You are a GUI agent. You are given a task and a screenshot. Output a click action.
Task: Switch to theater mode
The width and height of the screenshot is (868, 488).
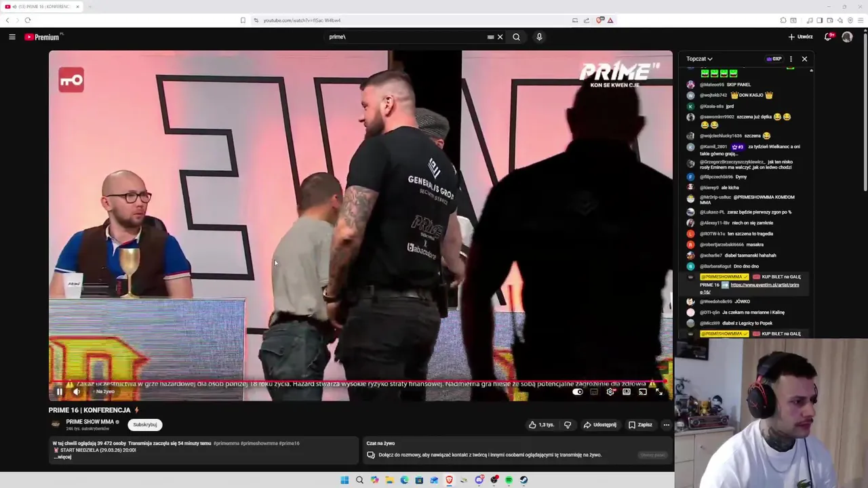pyautogui.click(x=627, y=392)
